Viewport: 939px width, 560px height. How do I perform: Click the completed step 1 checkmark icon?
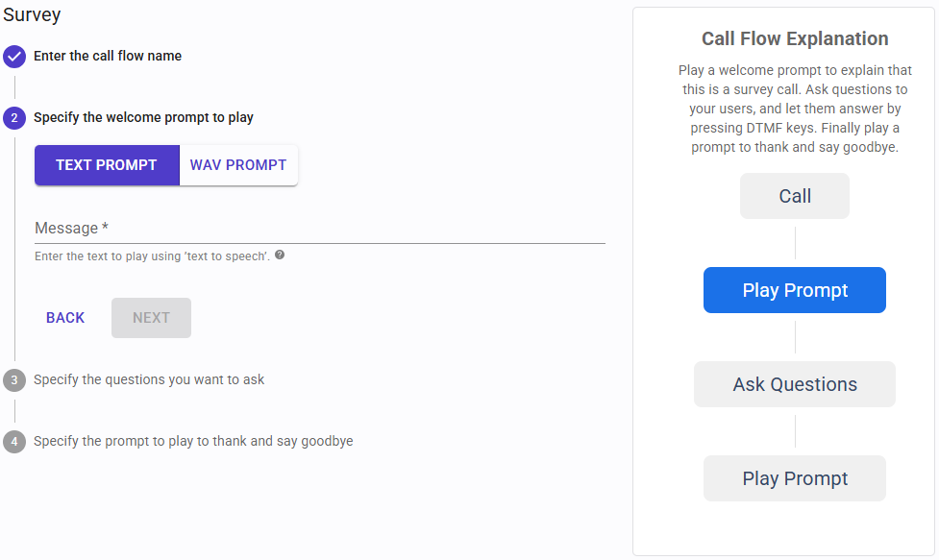point(14,57)
